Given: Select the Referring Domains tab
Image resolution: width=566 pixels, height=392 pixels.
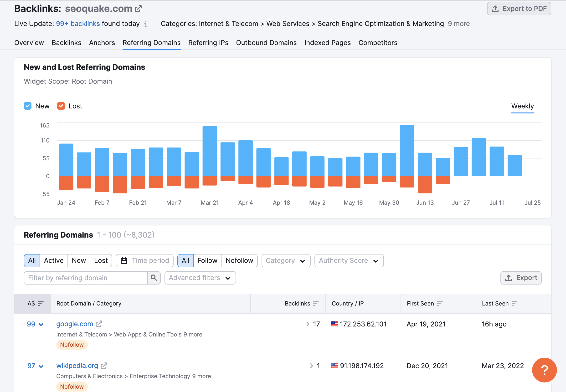Looking at the screenshot, I should [x=152, y=43].
